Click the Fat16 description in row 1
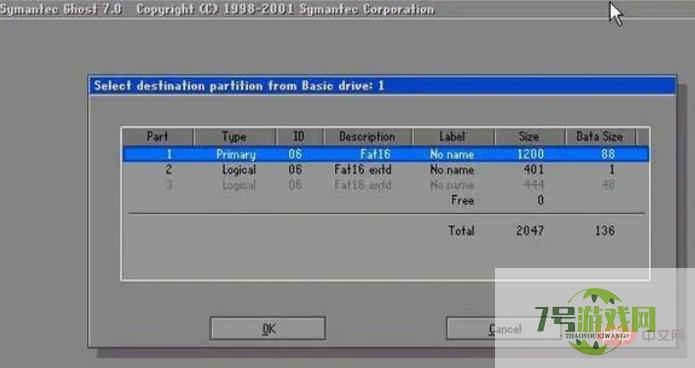 click(375, 154)
